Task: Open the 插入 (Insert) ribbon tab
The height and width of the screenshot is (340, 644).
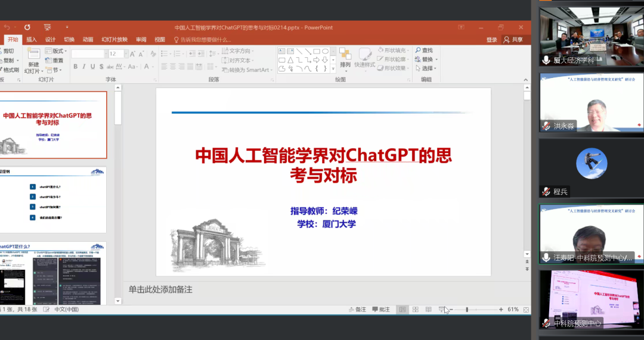Action: [32, 39]
